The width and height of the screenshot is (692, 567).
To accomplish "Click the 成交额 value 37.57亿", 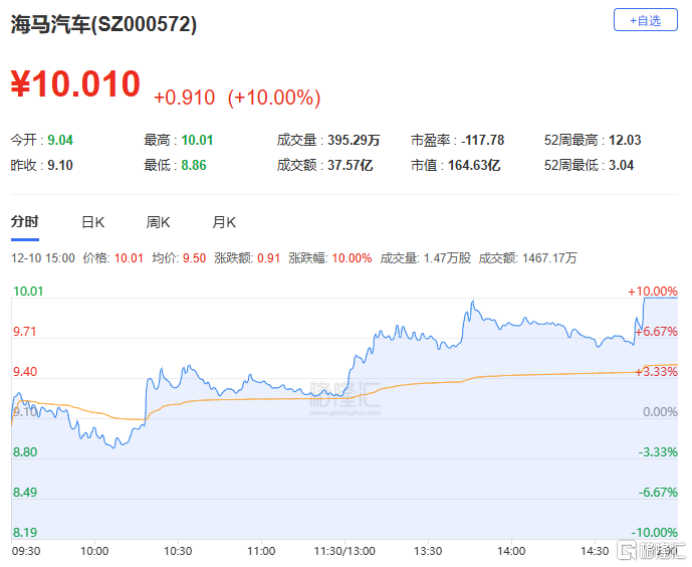I will pos(350,165).
